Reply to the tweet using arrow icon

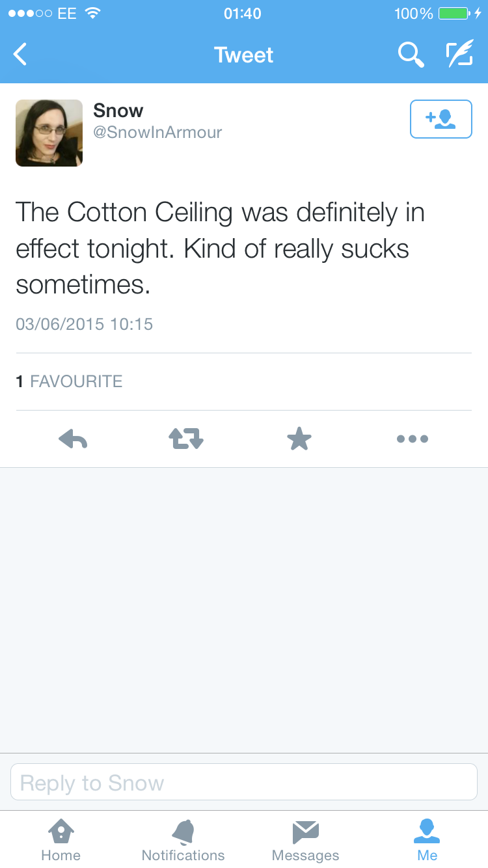click(73, 439)
